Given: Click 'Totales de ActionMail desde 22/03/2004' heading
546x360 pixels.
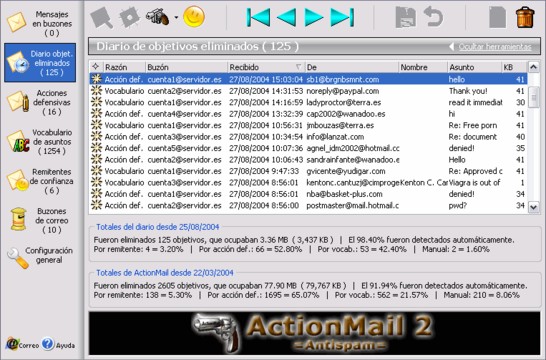Looking at the screenshot, I should pos(165,273).
